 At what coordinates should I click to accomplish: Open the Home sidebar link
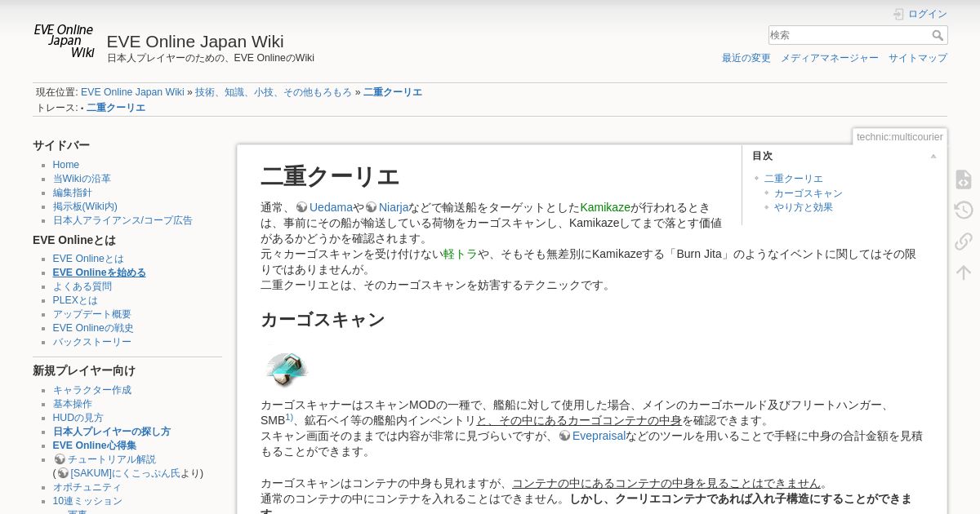pos(66,165)
